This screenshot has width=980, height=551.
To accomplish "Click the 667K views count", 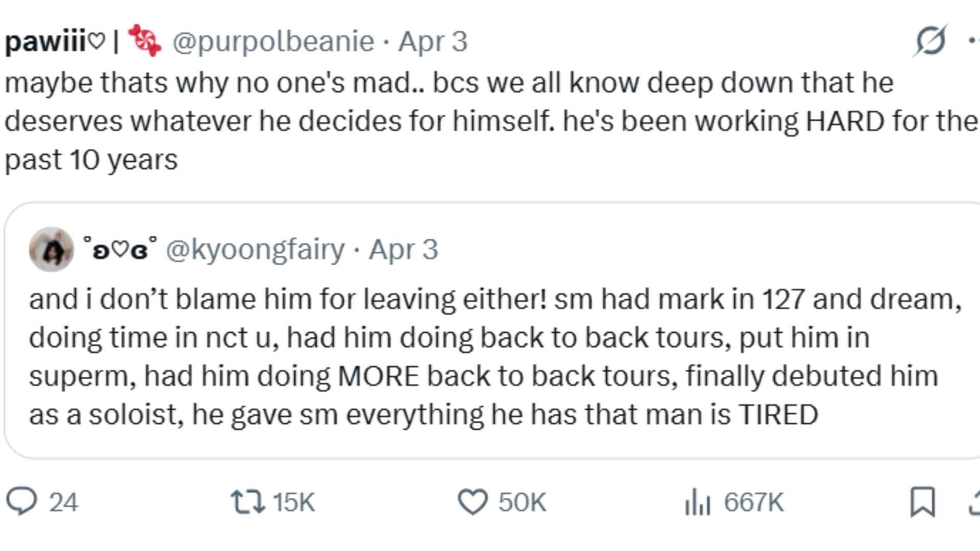I will point(753,502).
